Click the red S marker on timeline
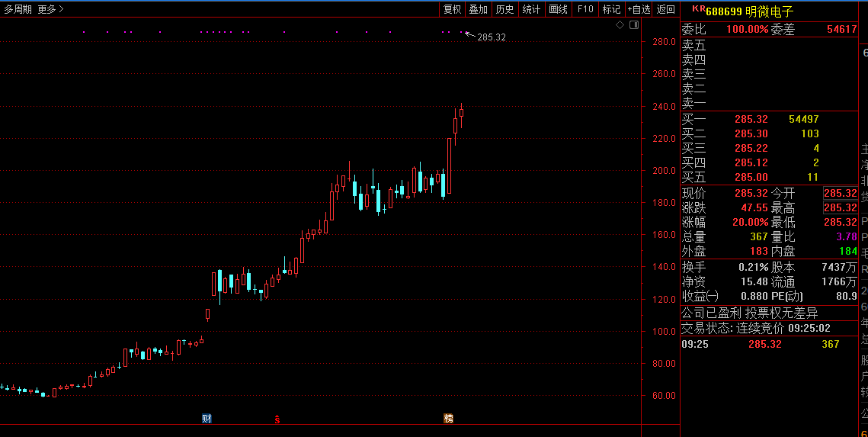 (x=277, y=419)
